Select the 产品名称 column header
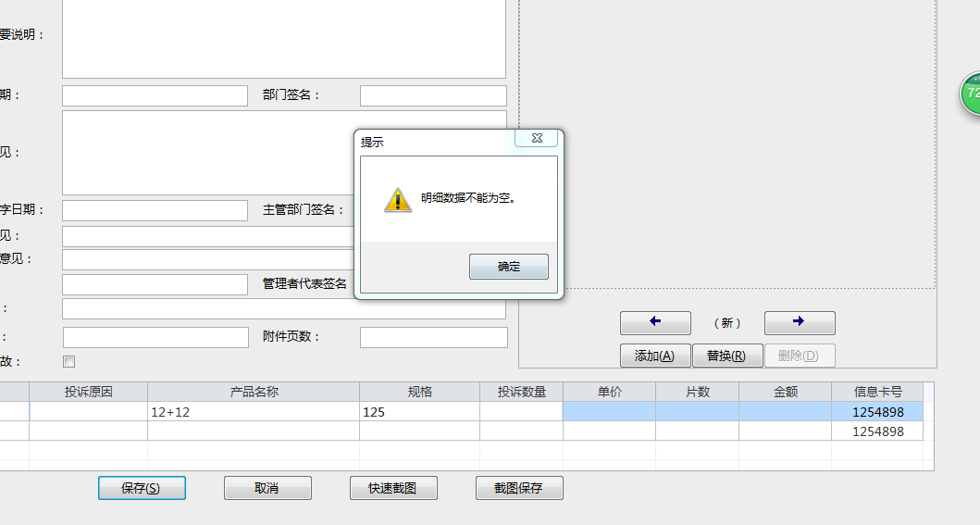This screenshot has width=980, height=525. pos(254,392)
